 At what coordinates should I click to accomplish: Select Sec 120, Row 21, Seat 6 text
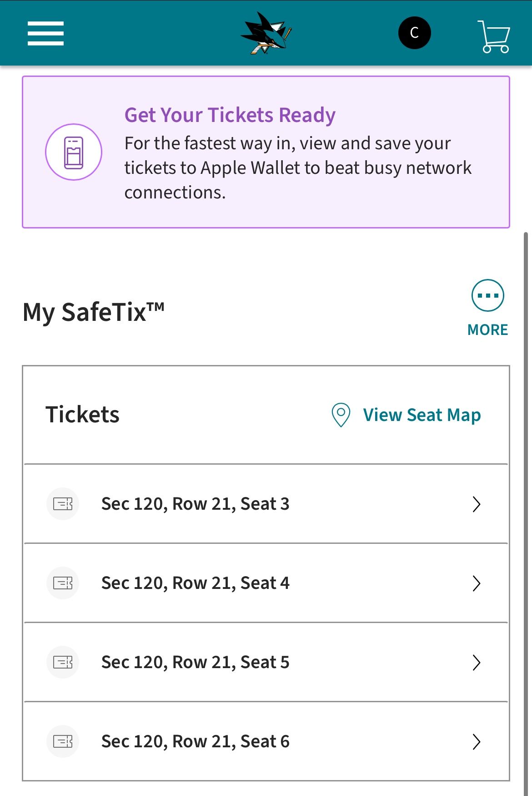(x=195, y=741)
